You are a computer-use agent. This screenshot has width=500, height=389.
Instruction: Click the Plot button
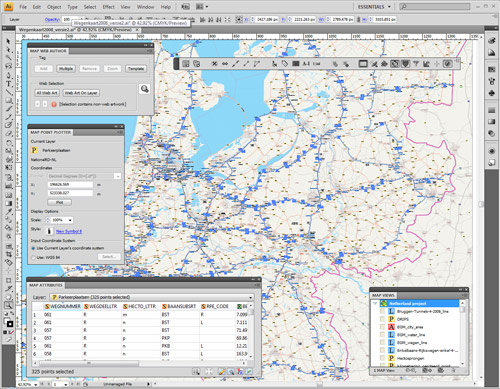tap(59, 202)
